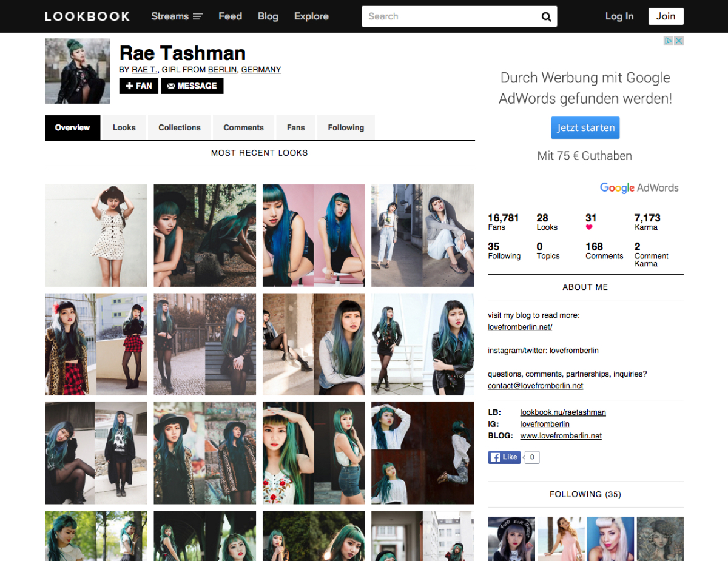Close the ad with the X icon
The height and width of the screenshot is (561, 728).
679,41
